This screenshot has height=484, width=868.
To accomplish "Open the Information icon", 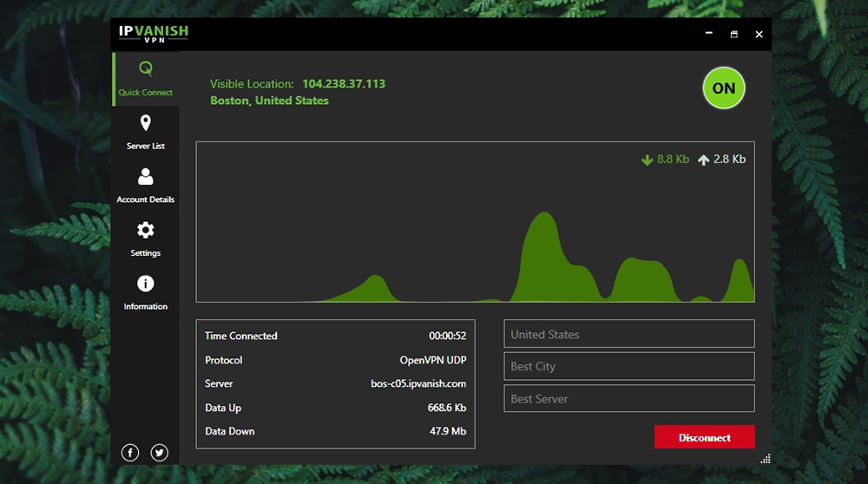I will tap(146, 284).
